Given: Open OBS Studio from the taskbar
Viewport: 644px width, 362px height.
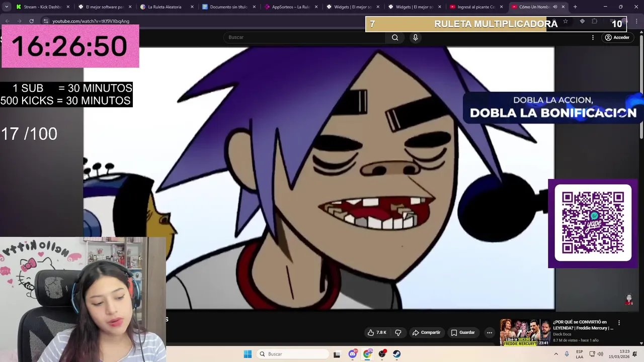Looking at the screenshot, I should (x=382, y=354).
